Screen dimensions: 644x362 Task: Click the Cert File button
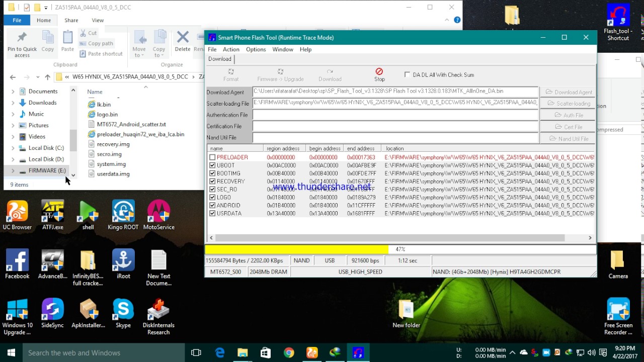tap(568, 127)
